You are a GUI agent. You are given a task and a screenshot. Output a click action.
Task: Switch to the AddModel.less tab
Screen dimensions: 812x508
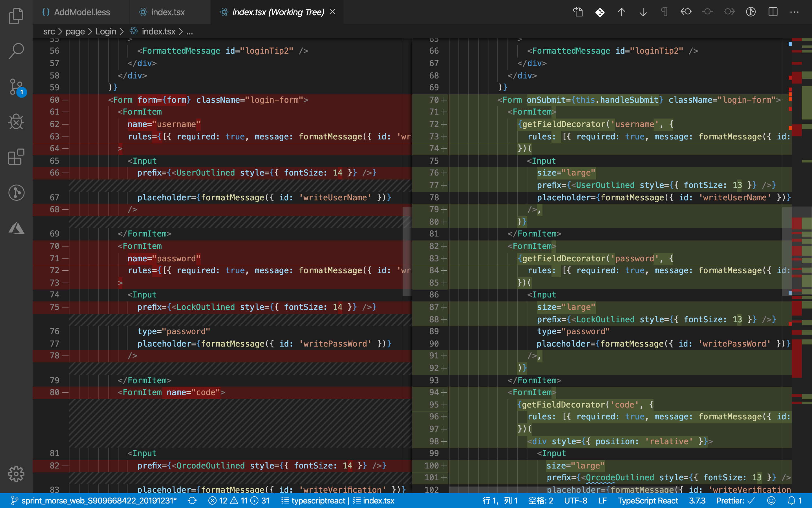(81, 12)
